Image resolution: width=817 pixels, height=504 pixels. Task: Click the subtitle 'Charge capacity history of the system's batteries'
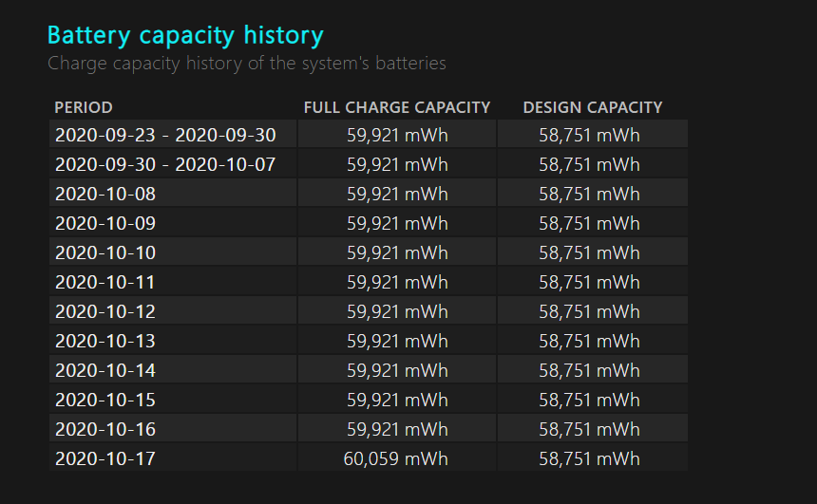pos(246,64)
